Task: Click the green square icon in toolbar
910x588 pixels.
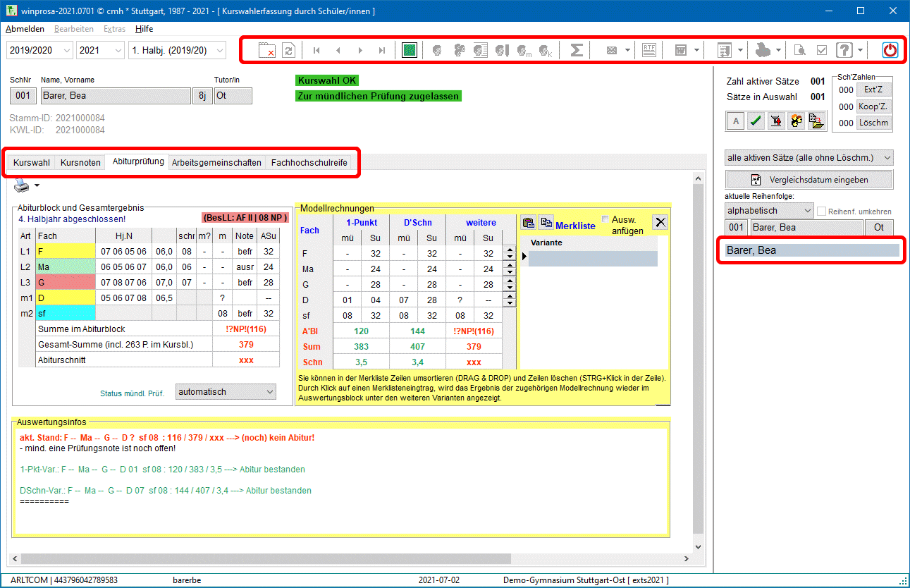Action: pyautogui.click(x=410, y=50)
